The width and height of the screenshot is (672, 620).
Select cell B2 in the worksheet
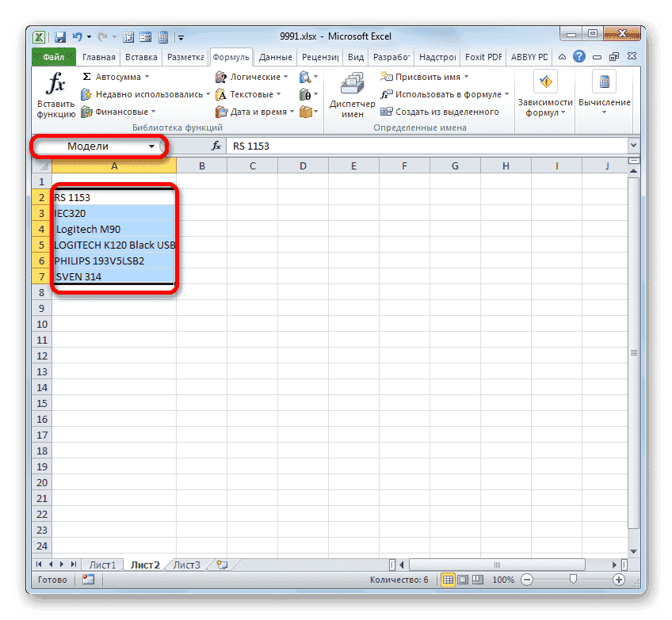(201, 197)
